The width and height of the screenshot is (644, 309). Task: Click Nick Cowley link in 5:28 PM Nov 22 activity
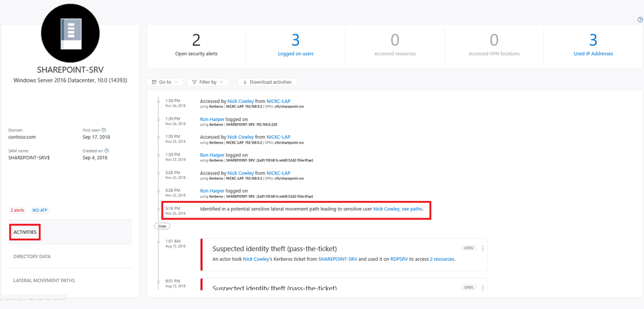(240, 173)
